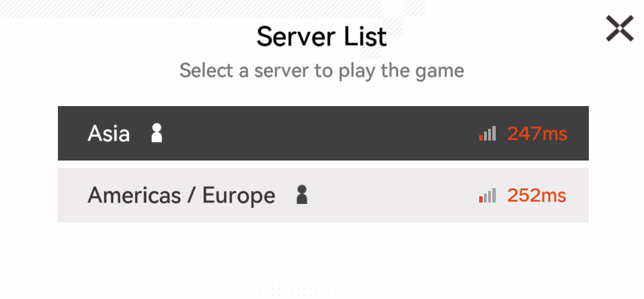Viewport: 644px width, 299px height.
Task: Close the Server List dialog
Action: pyautogui.click(x=619, y=29)
